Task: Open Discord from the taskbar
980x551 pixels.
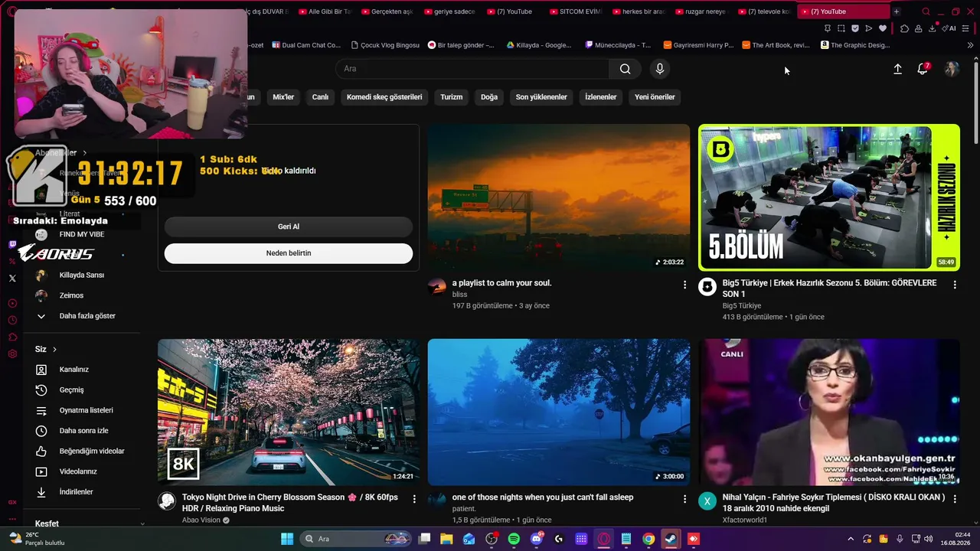Action: click(x=537, y=539)
